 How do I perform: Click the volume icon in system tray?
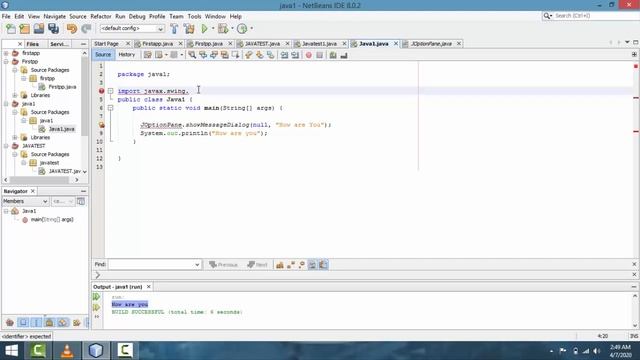(x=597, y=351)
